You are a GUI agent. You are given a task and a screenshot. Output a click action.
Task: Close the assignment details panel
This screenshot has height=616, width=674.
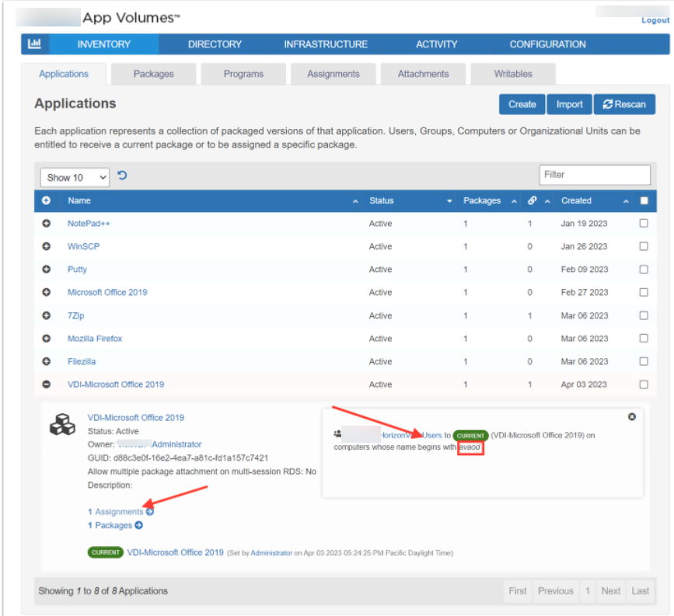632,417
